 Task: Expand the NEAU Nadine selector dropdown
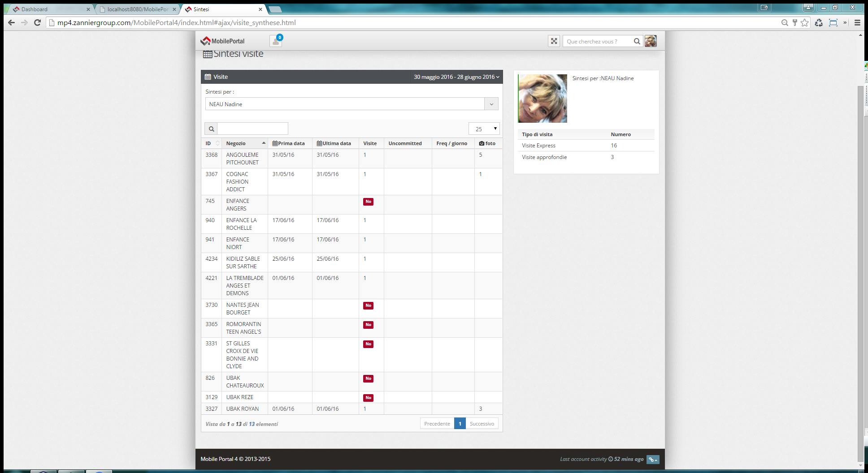click(x=491, y=104)
